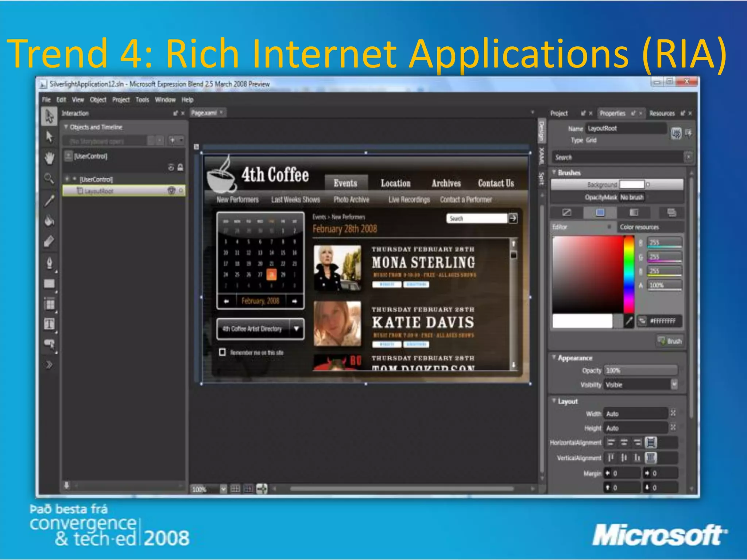This screenshot has height=560, width=747.
Task: Toggle show grid icon at artboard bottom
Action: point(235,489)
